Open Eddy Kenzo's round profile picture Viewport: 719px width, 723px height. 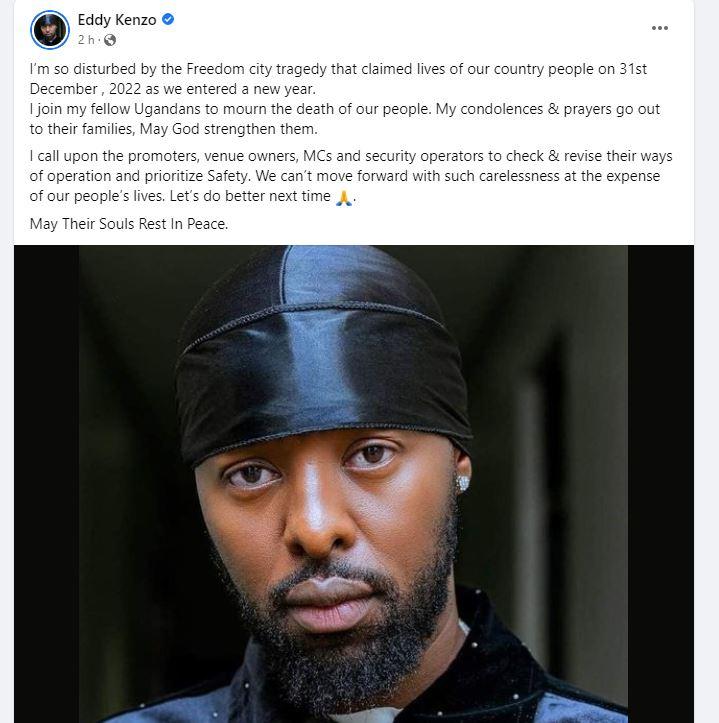pos(50,30)
